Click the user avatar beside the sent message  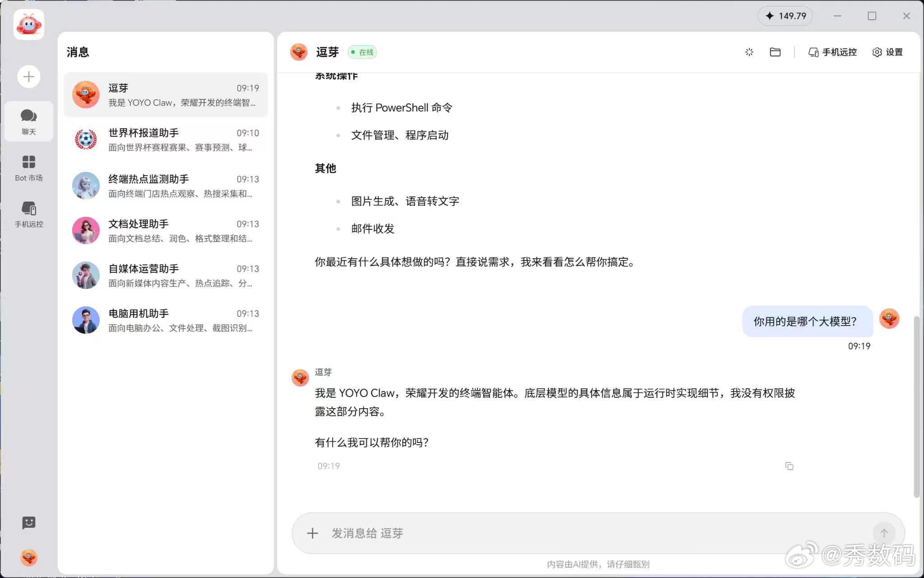[x=889, y=319]
